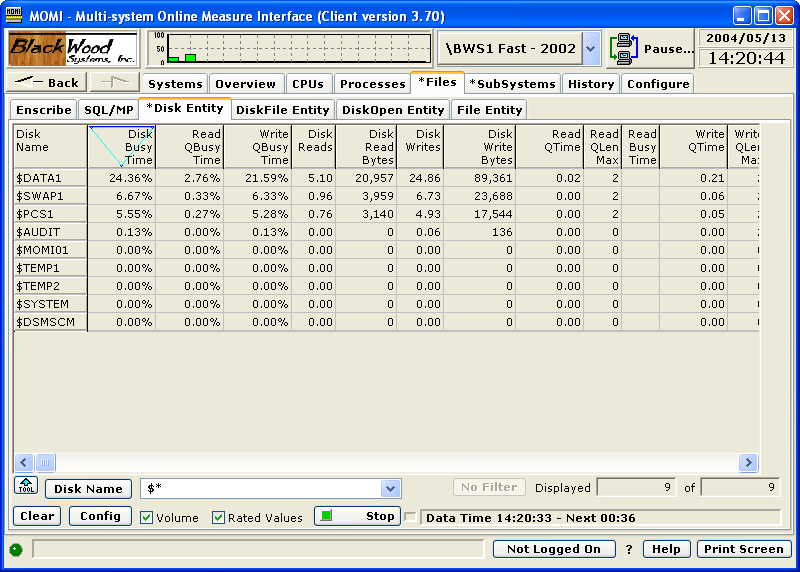
Task: Uncheck the Rated Values checkbox
Action: 219,517
